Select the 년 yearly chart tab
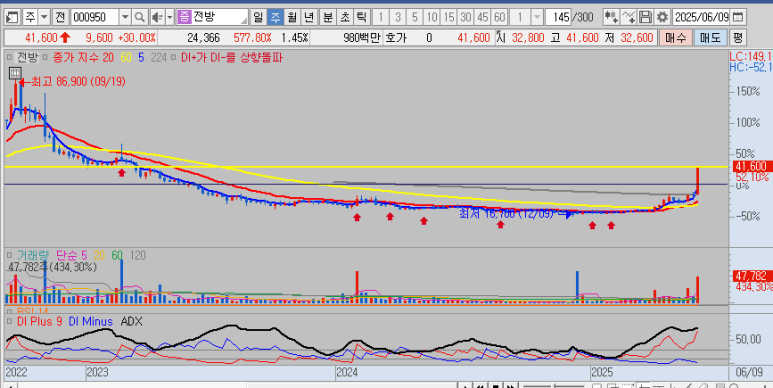The image size is (773, 388). [x=309, y=18]
